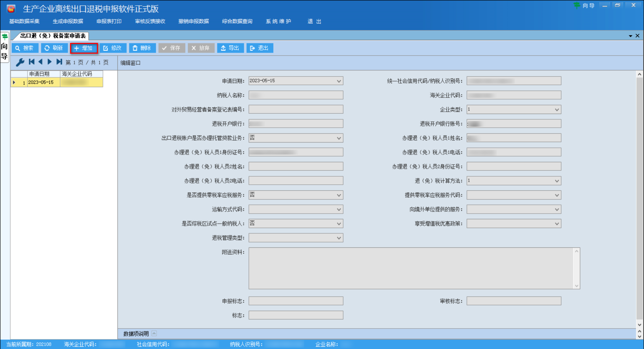Select the grid row dated 2023-05-15

point(42,82)
